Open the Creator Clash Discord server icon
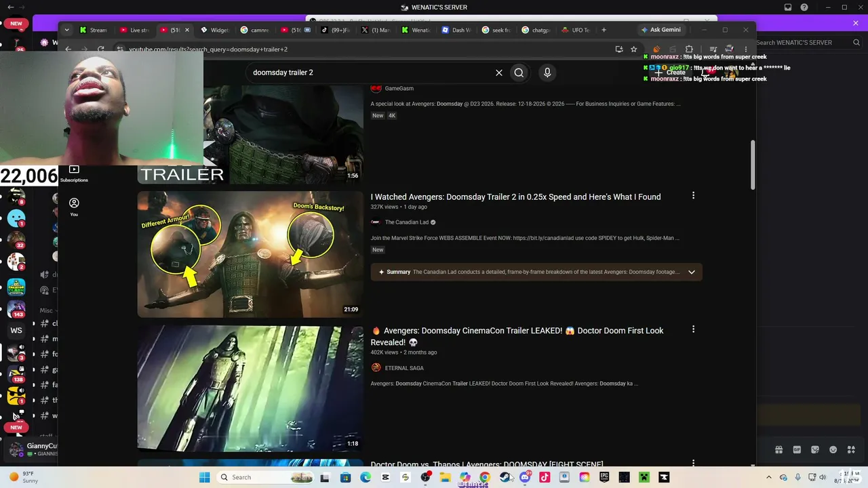Screen dimensions: 868x488 16,287
